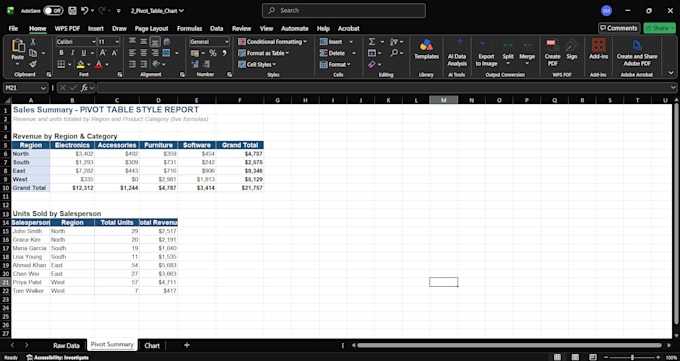The height and width of the screenshot is (361, 680).
Task: Open Comments pane
Action: point(619,28)
